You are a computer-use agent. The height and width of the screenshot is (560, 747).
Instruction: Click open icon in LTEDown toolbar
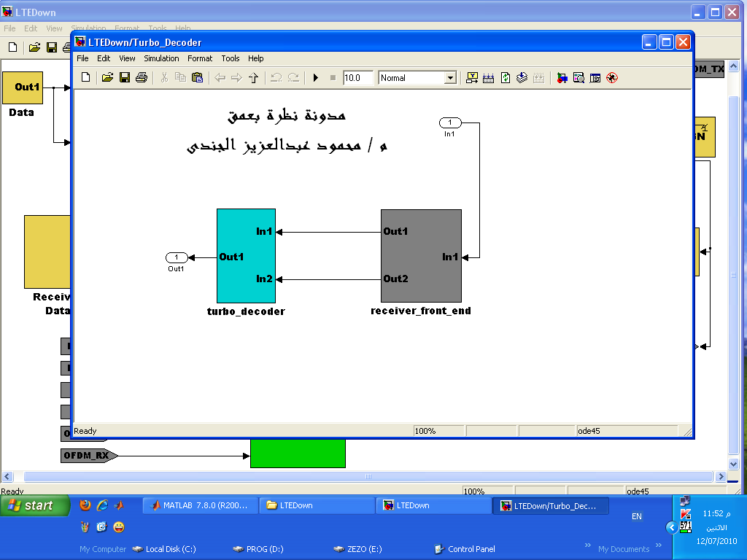click(x=34, y=47)
